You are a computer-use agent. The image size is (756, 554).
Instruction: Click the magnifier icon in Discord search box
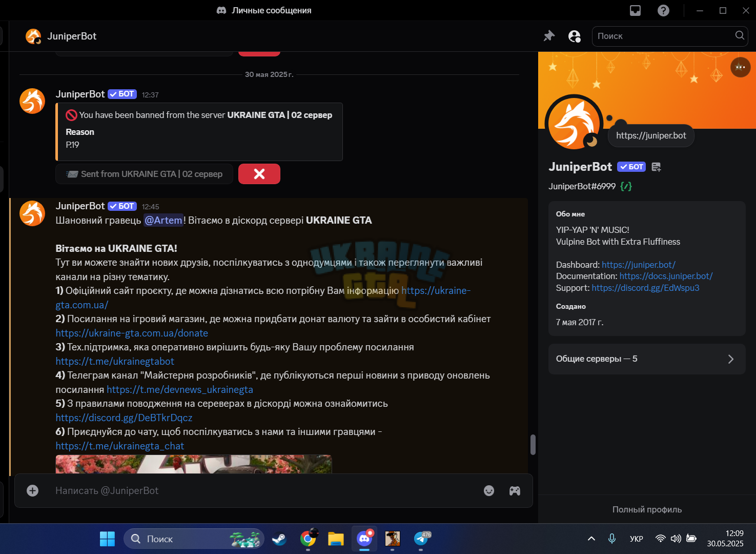740,35
